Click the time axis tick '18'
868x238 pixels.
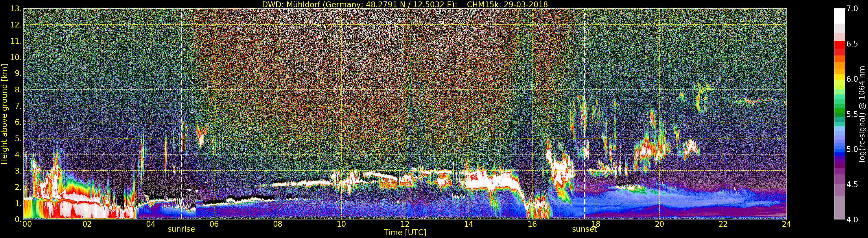(x=596, y=224)
